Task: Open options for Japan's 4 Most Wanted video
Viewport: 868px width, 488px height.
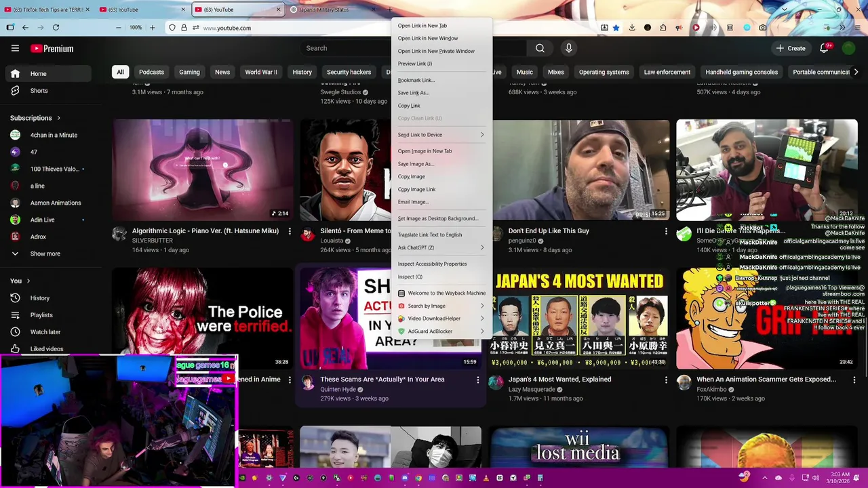Action: click(666, 380)
